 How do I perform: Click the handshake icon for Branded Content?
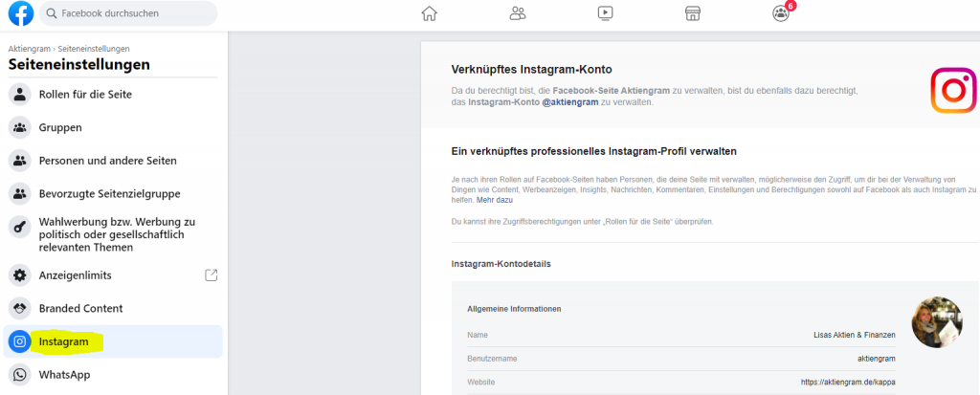[x=20, y=308]
